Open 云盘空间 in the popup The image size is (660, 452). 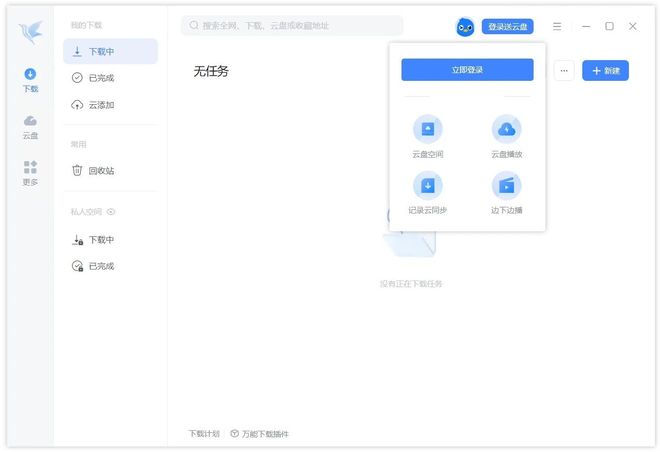coord(428,136)
